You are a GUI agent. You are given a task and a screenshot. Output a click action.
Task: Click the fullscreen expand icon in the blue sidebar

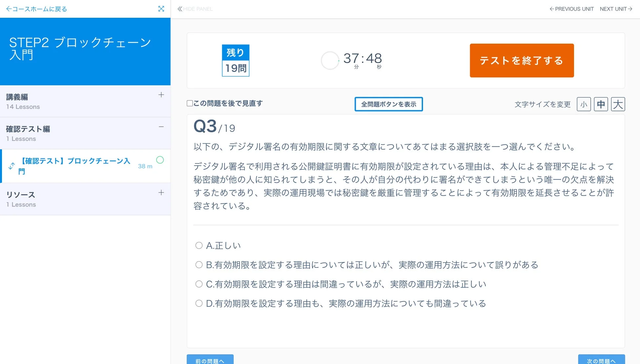tap(161, 9)
